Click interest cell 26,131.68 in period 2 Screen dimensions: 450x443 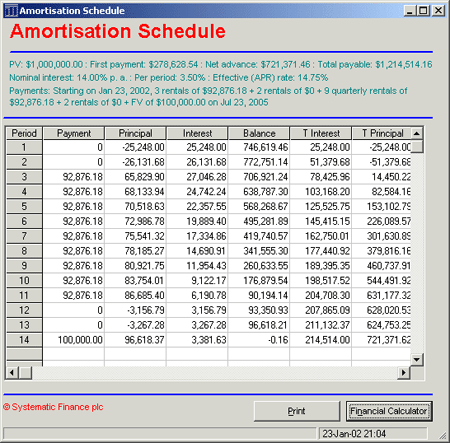pos(197,162)
